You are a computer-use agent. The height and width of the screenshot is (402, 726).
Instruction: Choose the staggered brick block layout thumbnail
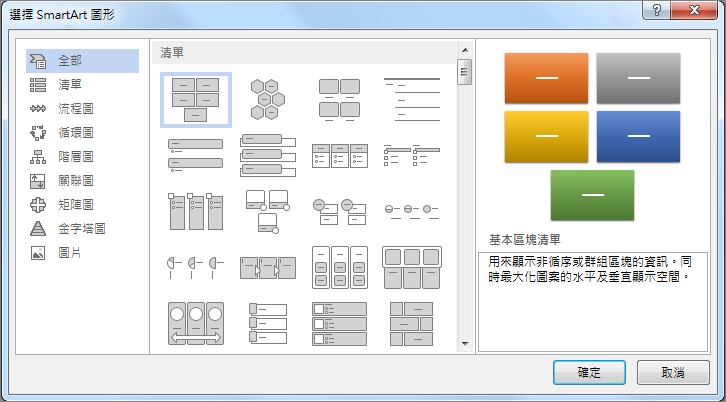[412, 323]
